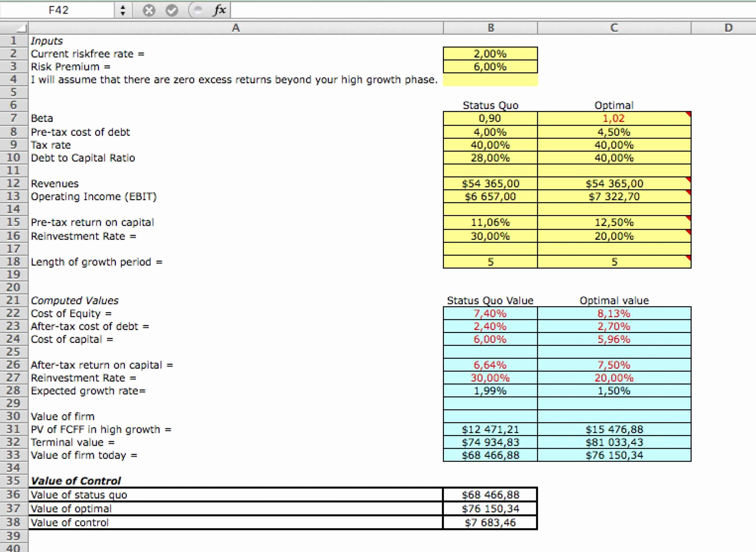Select row 1 header containing Inputs
Viewport: 756px width, 552px height.
13,40
